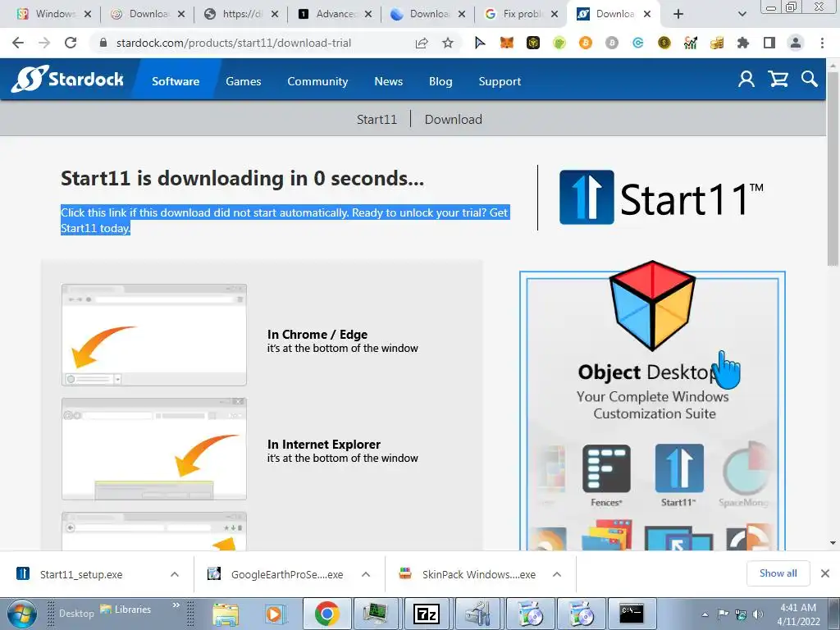Click the page vertical scrollbar thumb
840x630 pixels.
coord(833,169)
